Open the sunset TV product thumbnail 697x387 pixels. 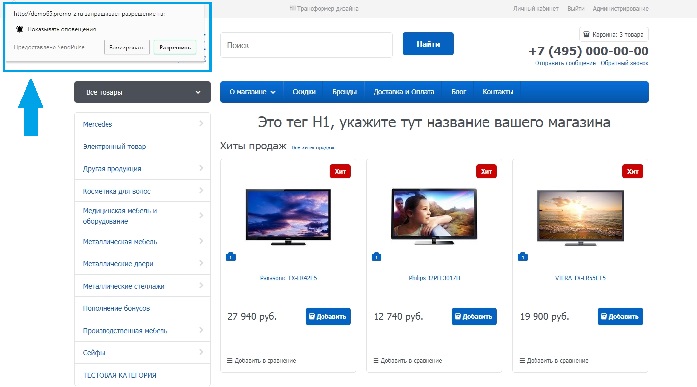[580, 218]
